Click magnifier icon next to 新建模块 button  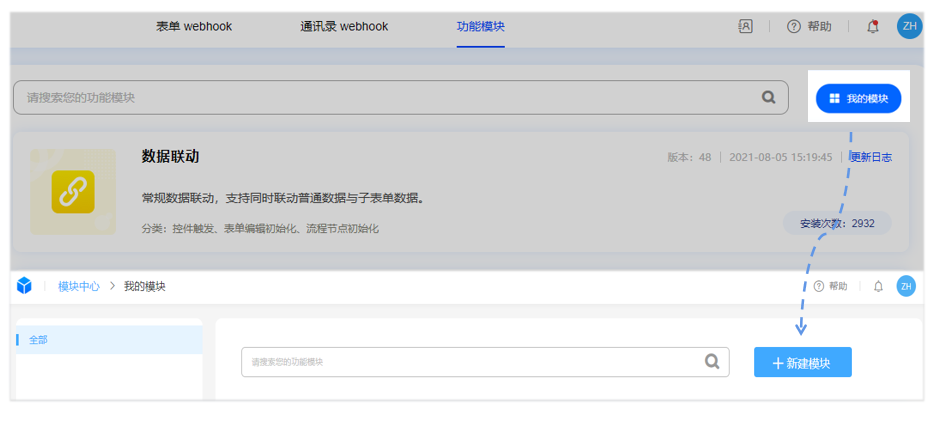[x=712, y=362]
